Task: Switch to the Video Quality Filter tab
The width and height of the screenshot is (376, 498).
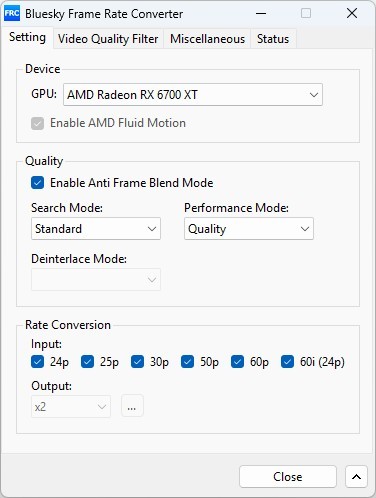Action: [108, 39]
